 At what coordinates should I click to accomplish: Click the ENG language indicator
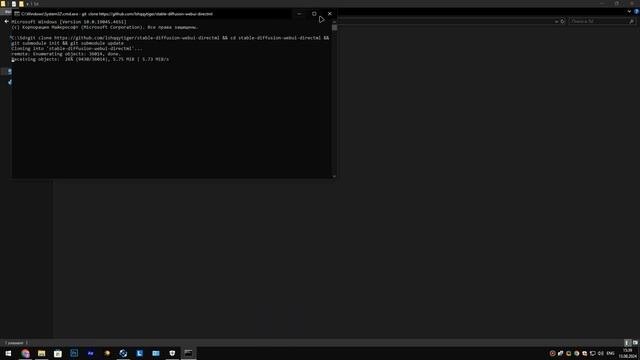pos(611,353)
